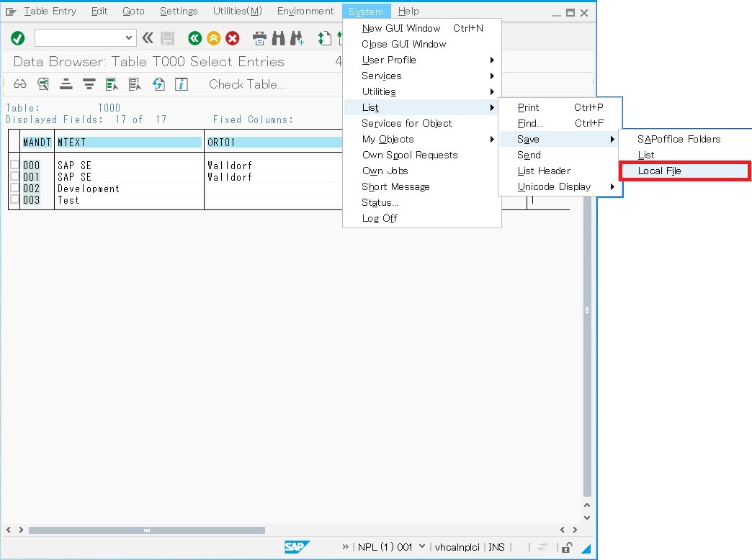Select the checkbox next to row 002 Development
The image size is (752, 560).
(14, 189)
